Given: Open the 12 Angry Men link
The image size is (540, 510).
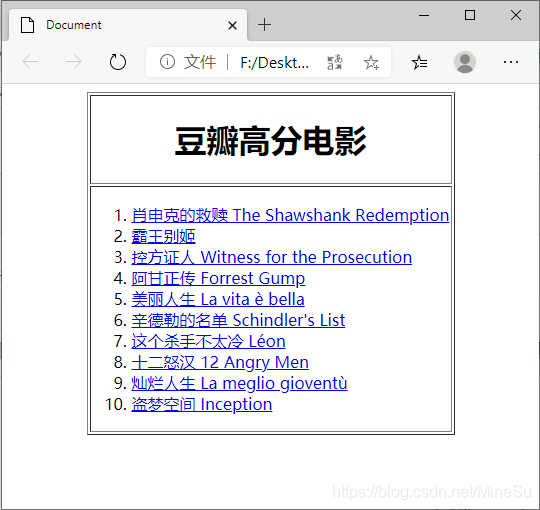Looking at the screenshot, I should point(220,362).
